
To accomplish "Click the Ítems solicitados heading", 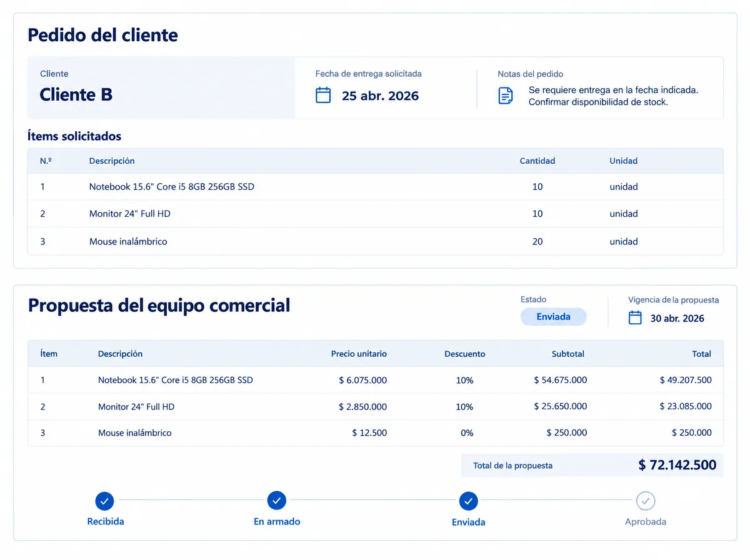I will 74,136.
